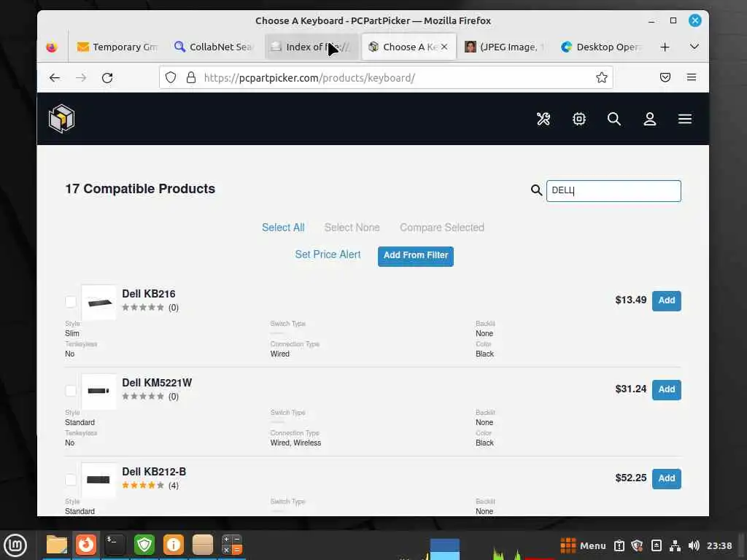Open the site hamburger menu in header
Viewport: 747px width, 560px height.
[685, 119]
